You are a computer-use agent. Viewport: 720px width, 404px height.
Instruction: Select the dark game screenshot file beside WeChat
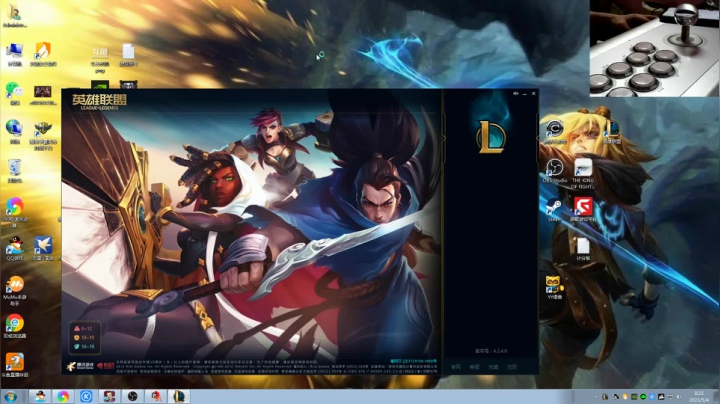[43, 95]
